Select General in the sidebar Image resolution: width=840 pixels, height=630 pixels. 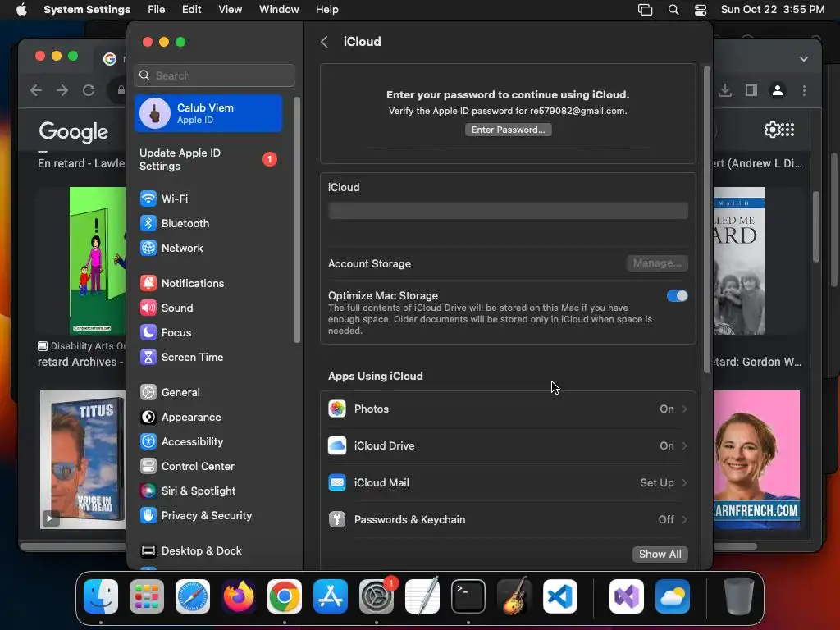(208, 393)
